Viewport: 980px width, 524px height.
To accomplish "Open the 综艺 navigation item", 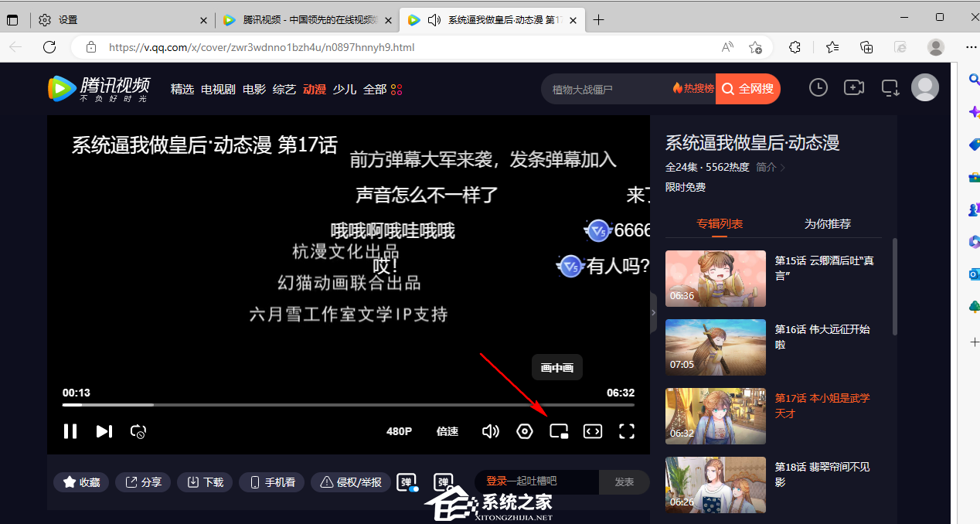I will [284, 90].
